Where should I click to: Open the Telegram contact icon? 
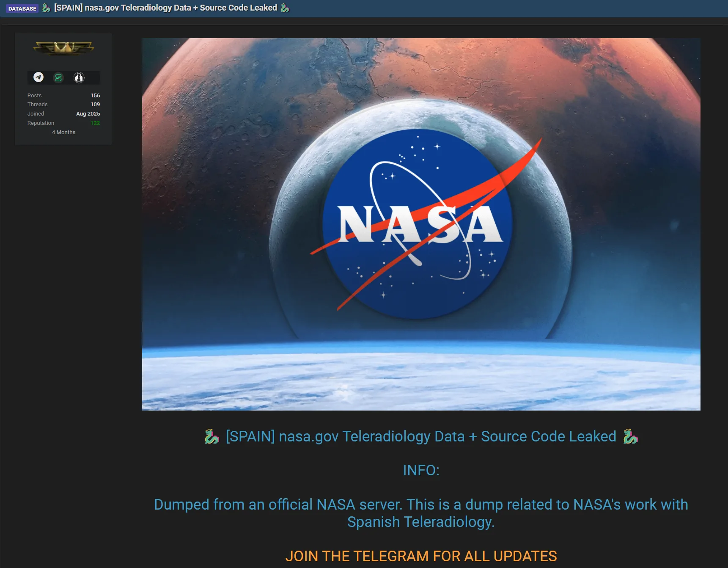[38, 77]
